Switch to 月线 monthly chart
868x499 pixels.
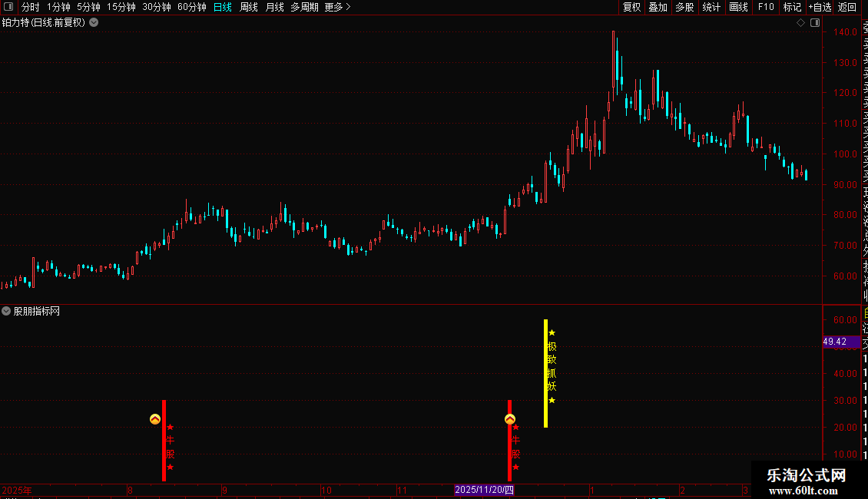click(x=274, y=7)
